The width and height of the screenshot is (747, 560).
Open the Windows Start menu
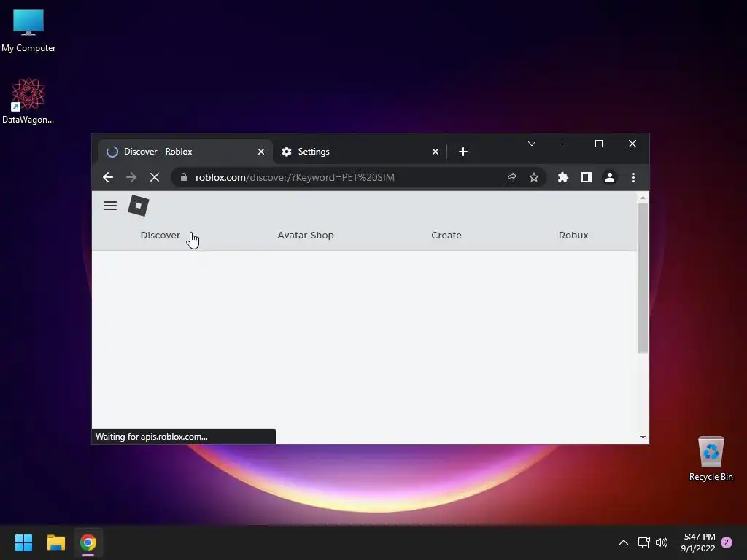tap(23, 542)
